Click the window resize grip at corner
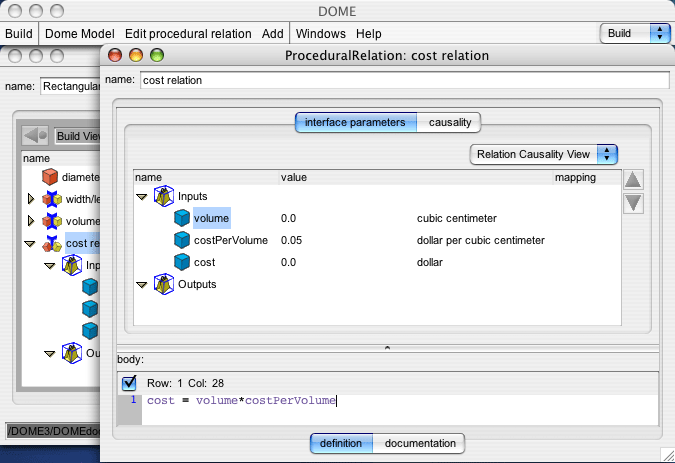 (668, 455)
